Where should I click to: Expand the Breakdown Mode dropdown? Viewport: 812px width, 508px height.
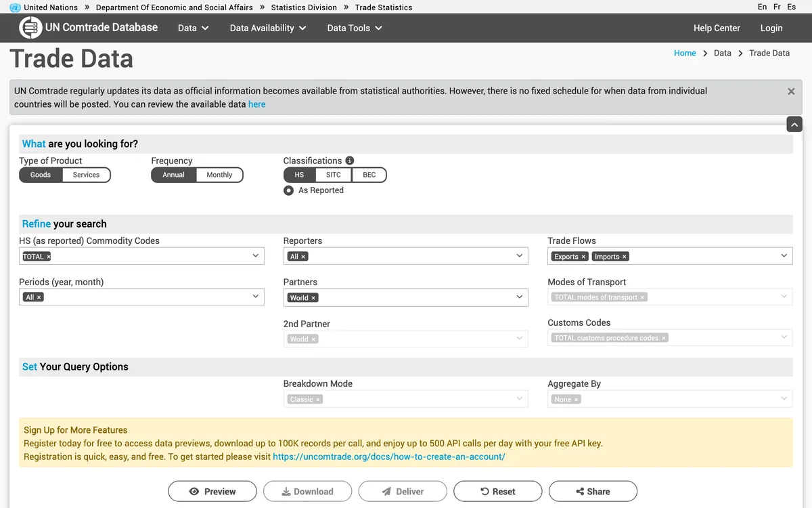click(520, 399)
